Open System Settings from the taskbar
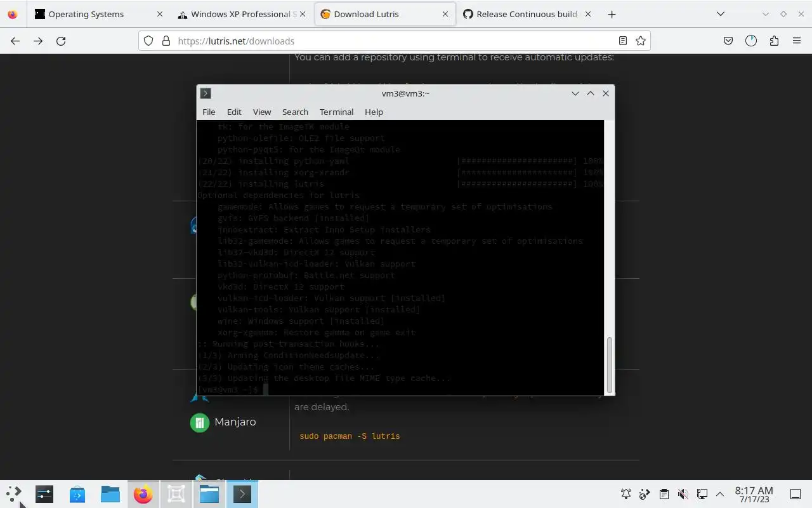This screenshot has width=812, height=508. pyautogui.click(x=44, y=494)
